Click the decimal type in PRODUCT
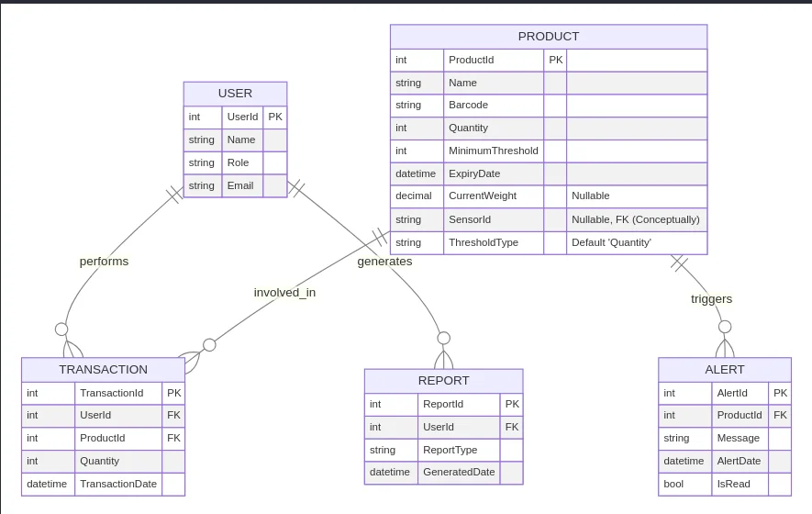Image resolution: width=812 pixels, height=514 pixels. (413, 196)
